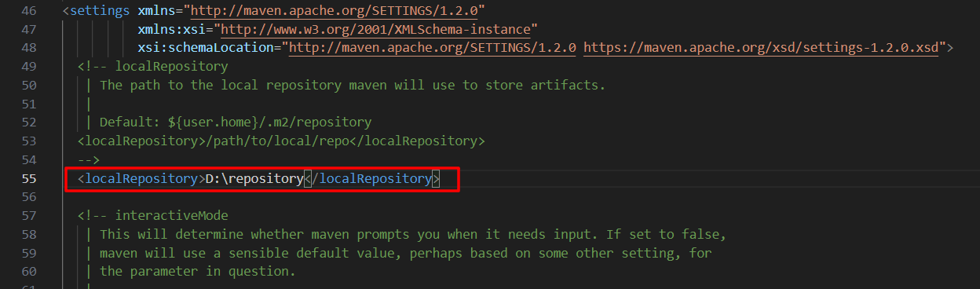Click comment "maven will use a sensible default"
This screenshot has width=980, height=289.
225,253
